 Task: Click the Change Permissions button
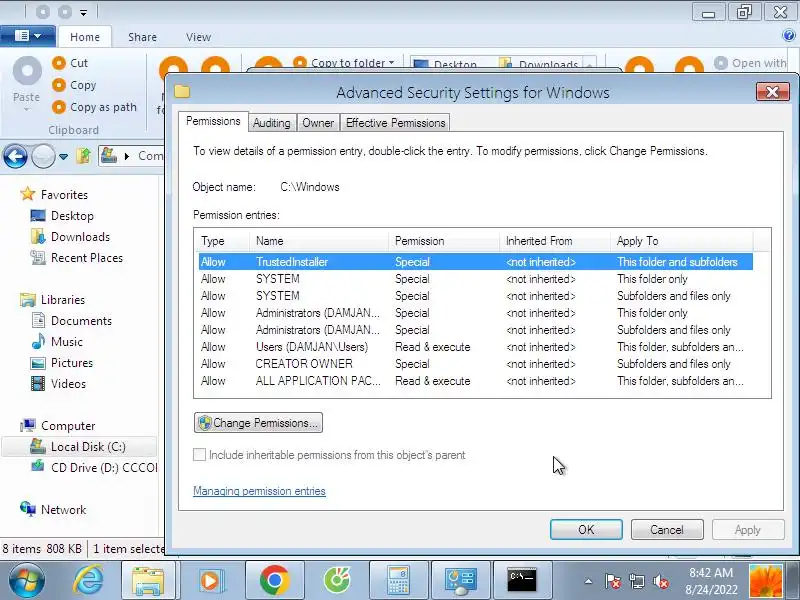pos(258,423)
